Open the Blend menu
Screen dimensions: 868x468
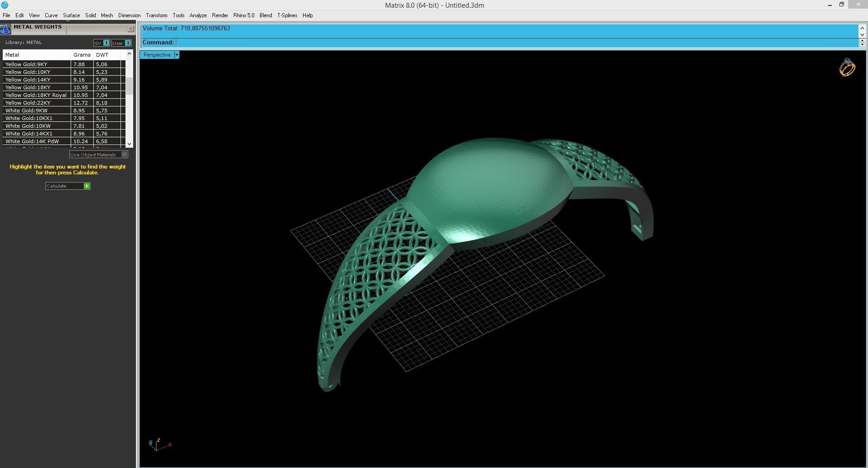pos(266,15)
